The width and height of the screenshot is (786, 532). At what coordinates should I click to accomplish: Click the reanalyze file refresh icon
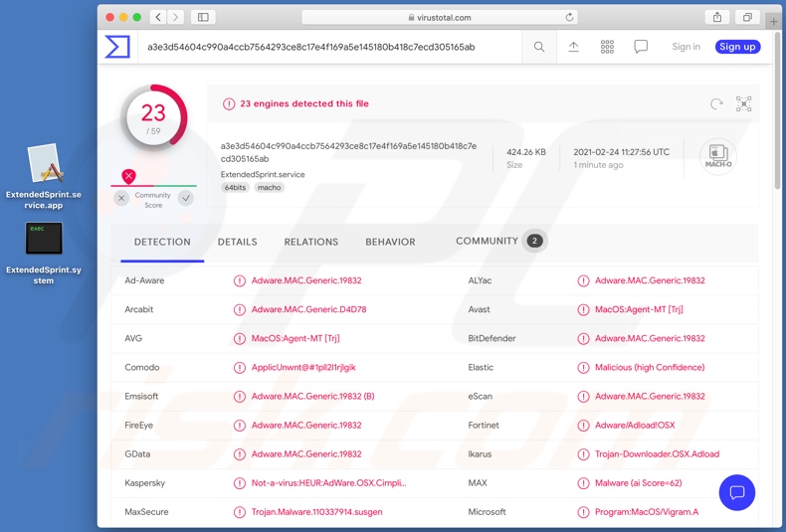point(716,103)
